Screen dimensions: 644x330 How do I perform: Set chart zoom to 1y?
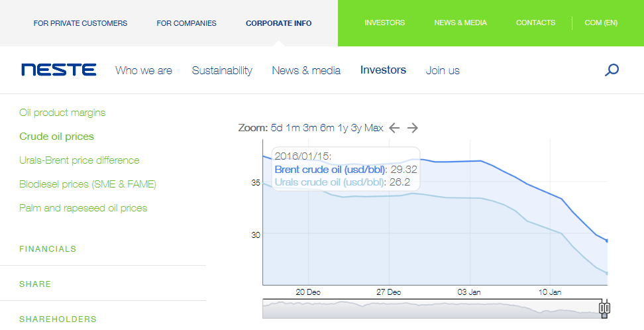pyautogui.click(x=343, y=128)
